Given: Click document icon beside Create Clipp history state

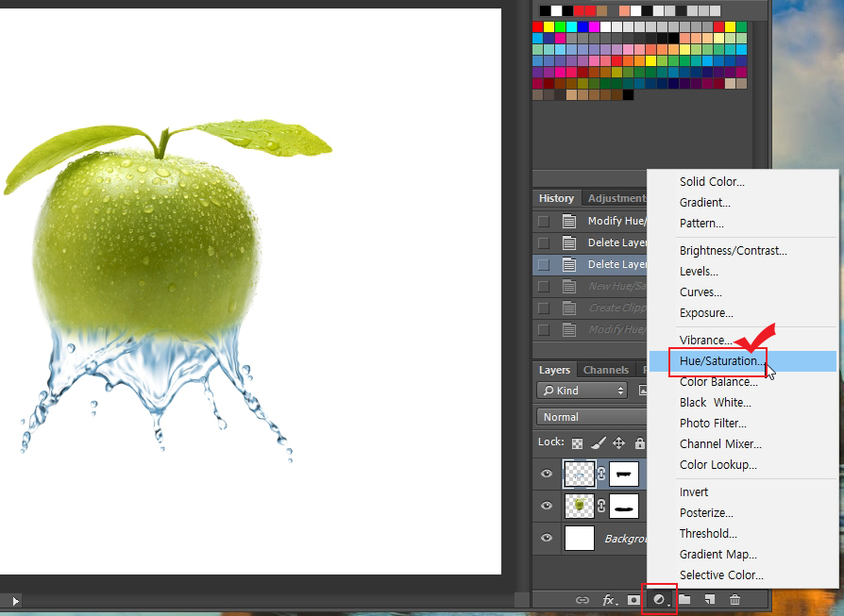Looking at the screenshot, I should click(569, 308).
